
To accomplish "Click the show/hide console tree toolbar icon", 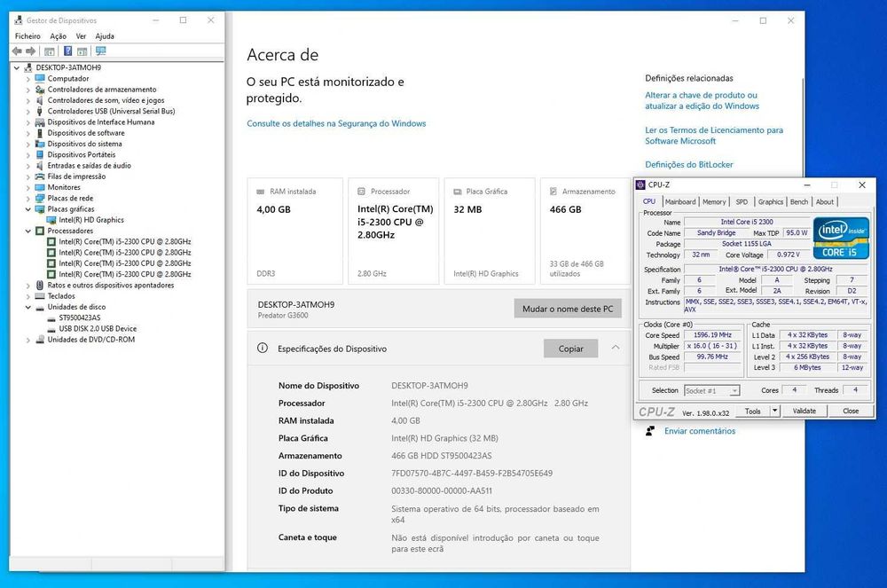I will 49,51.
